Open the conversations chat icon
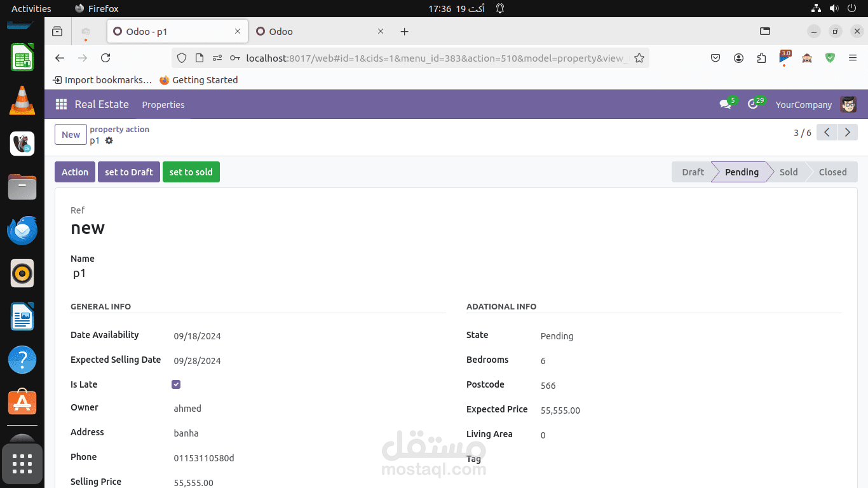Image resolution: width=868 pixels, height=488 pixels. pyautogui.click(x=725, y=104)
